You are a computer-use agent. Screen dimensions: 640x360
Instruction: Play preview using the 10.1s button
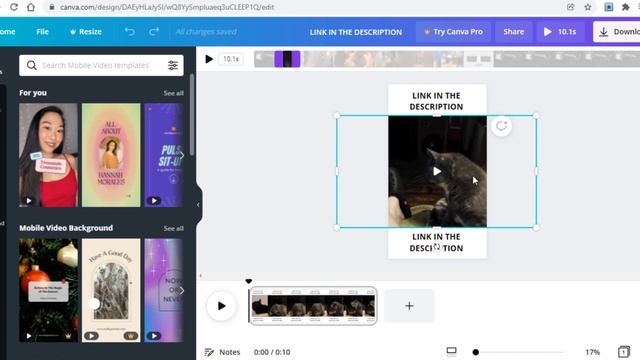pyautogui.click(x=560, y=31)
